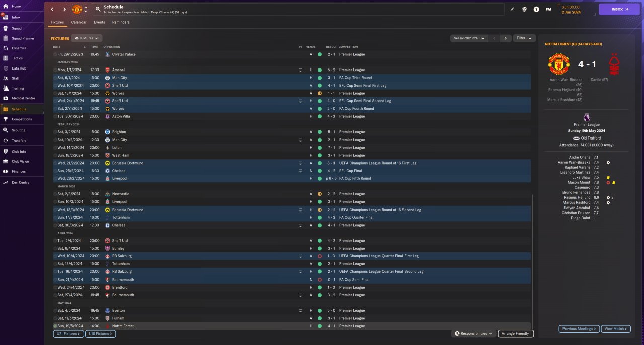Image resolution: width=644 pixels, height=345 pixels.
Task: Navigate back with the left arrow
Action: [x=52, y=9]
